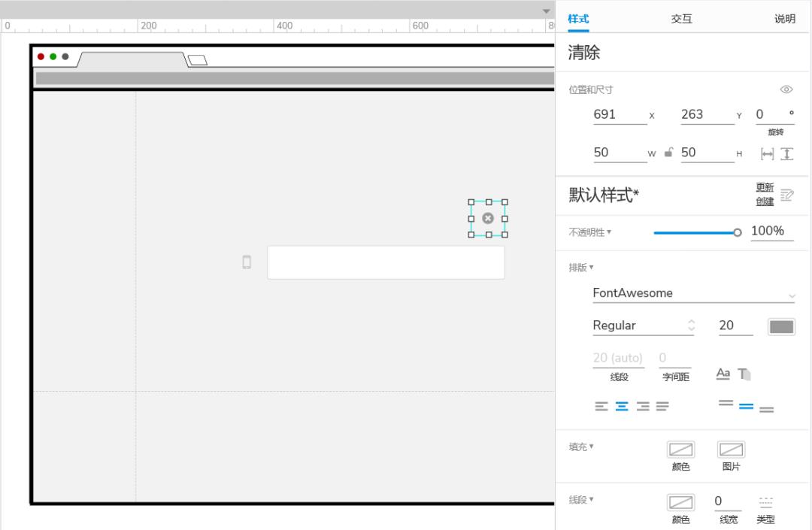
Task: Open the border 颜色 swatch
Action: coord(680,502)
